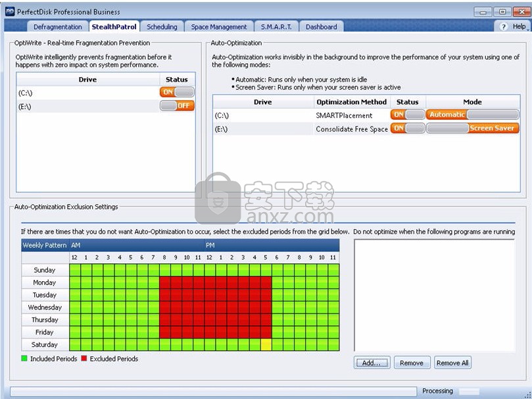Turn off OptiWrite for drive C:\
Image resolution: width=532 pixels, height=399 pixels.
coord(177,92)
